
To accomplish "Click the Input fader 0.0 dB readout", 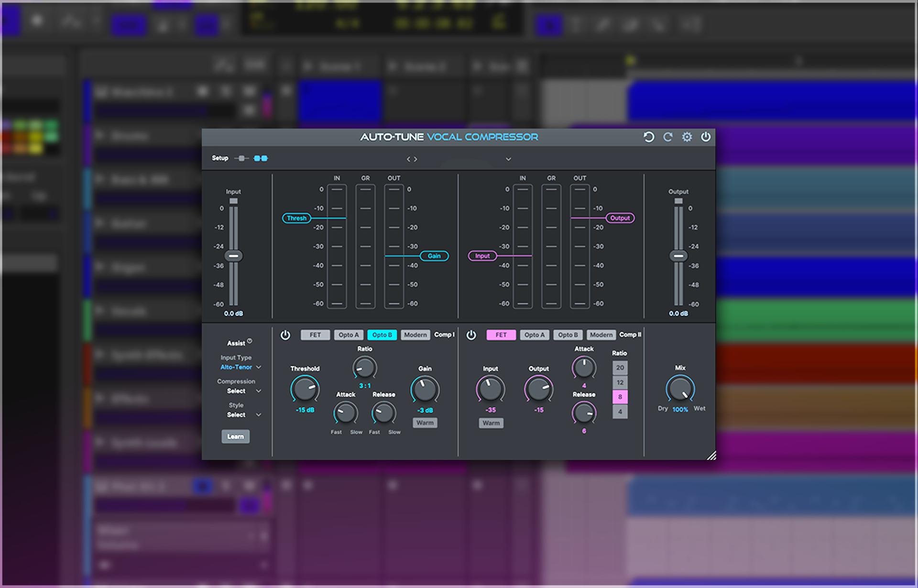I will point(233,314).
